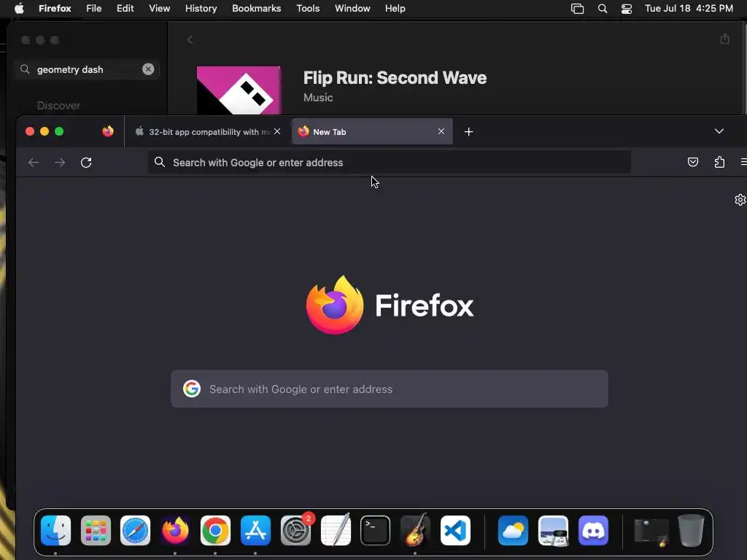Open Finder from the Dock

click(55, 531)
